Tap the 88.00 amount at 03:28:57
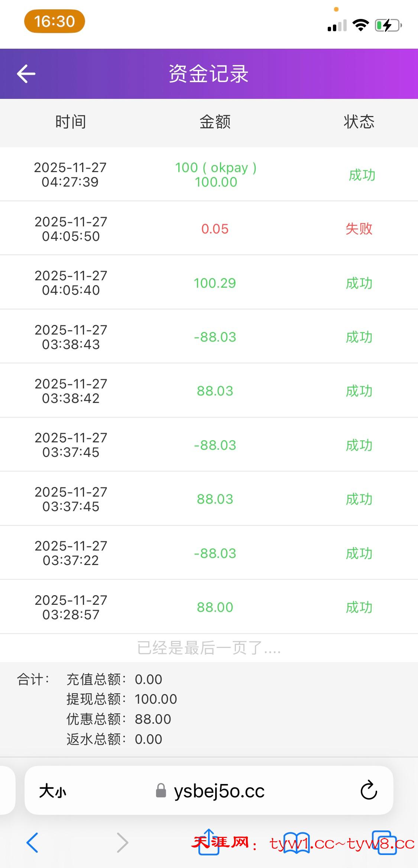The image size is (418, 868). [215, 607]
